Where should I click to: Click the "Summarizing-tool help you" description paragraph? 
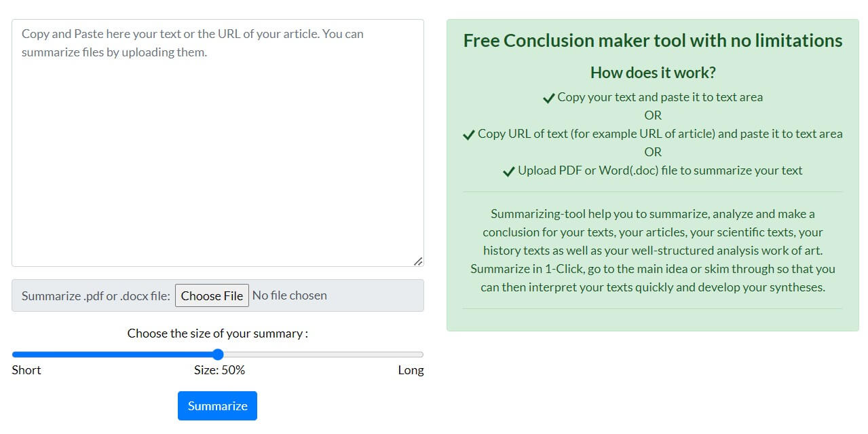(x=653, y=251)
